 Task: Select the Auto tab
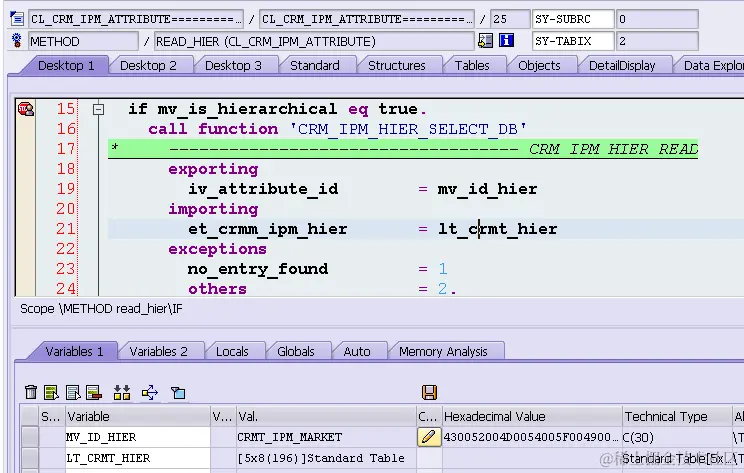click(x=356, y=352)
